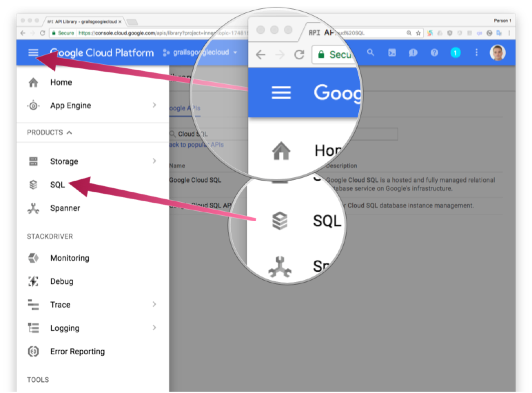Collapse the PRODUCTS section
Viewport: 532px width, 393px height.
(x=50, y=132)
